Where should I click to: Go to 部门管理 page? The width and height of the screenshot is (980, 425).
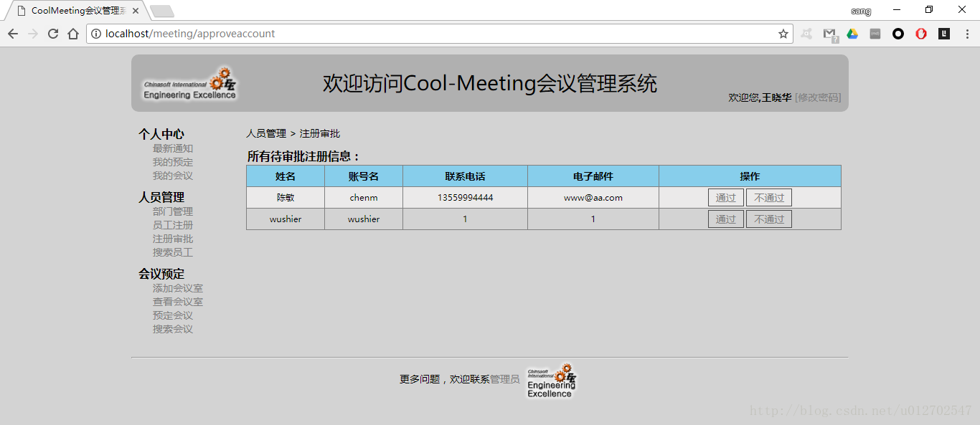point(173,211)
